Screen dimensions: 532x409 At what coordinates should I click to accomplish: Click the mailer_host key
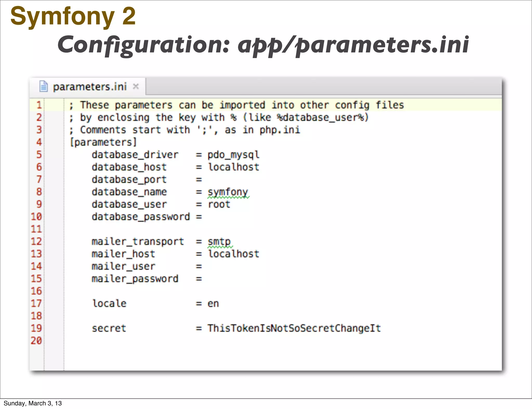point(123,254)
